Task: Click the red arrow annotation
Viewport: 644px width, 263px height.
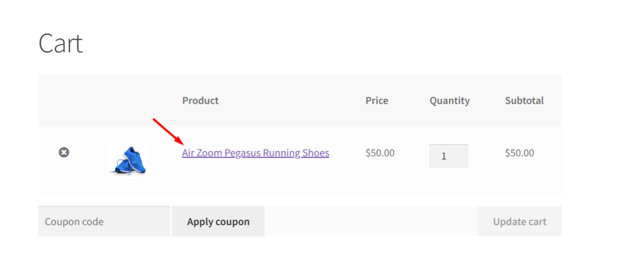Action: point(167,130)
